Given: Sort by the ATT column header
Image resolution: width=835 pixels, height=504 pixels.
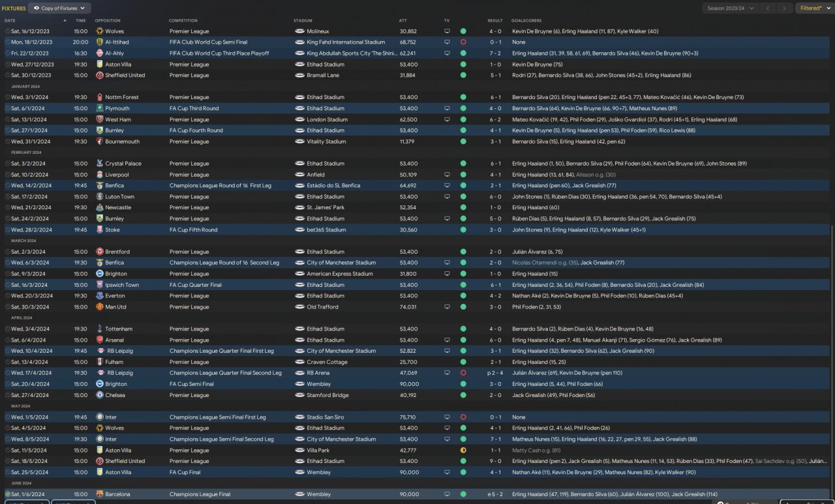Looking at the screenshot, I should (x=402, y=21).
